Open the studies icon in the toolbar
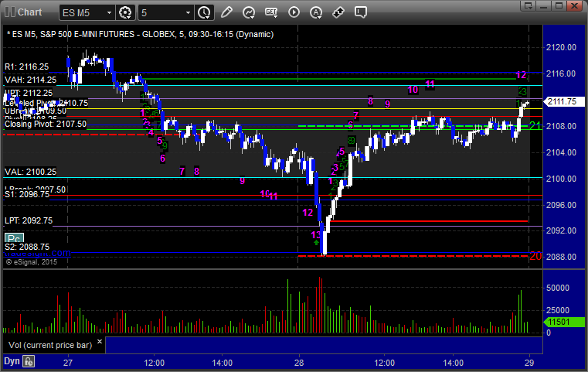This screenshot has height=372, width=588. tap(249, 12)
